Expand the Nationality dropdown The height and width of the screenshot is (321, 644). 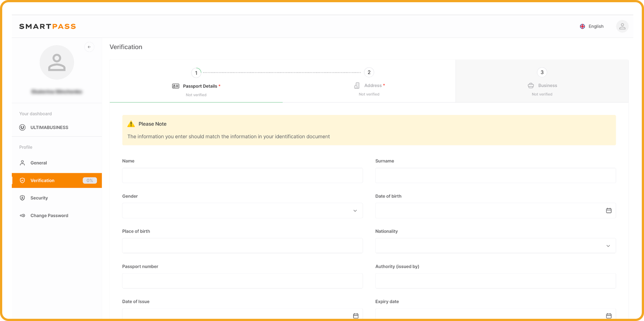(495, 246)
